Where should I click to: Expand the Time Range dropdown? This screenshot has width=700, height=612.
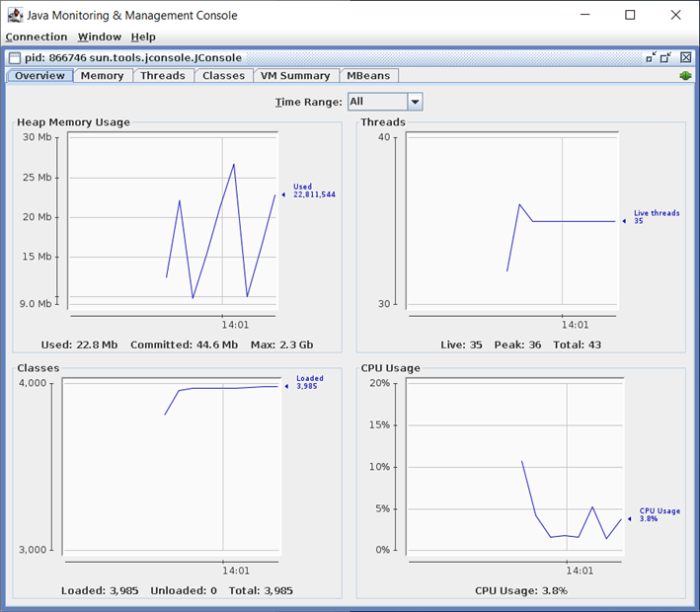[x=415, y=102]
